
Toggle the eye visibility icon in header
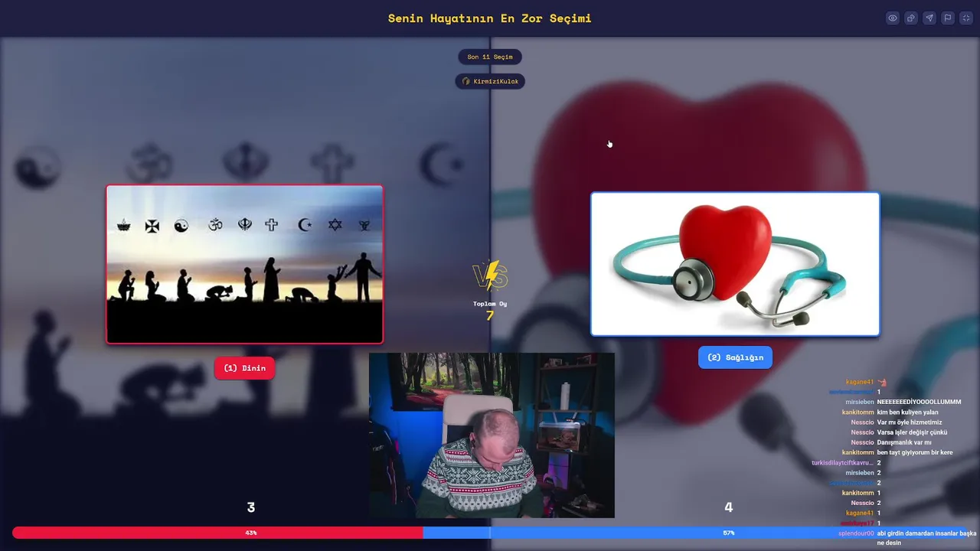(893, 18)
